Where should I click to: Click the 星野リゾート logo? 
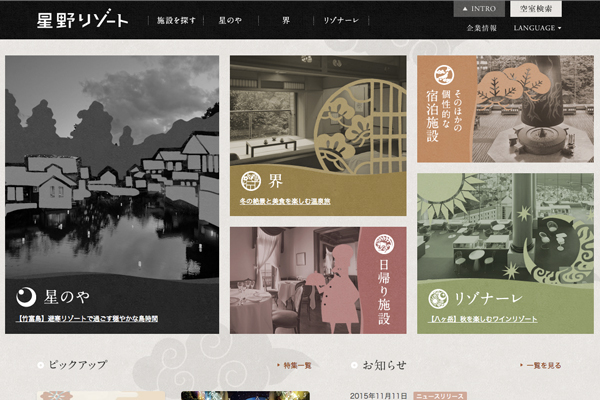(82, 19)
